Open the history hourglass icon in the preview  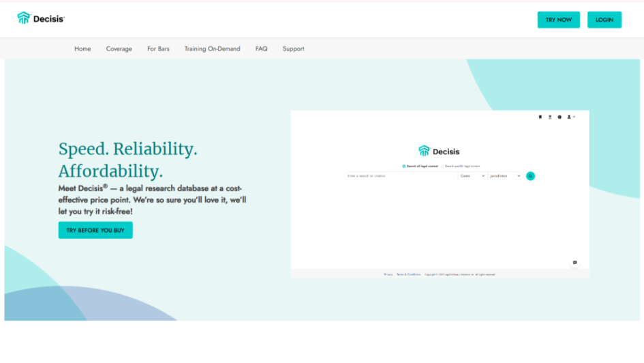tap(550, 117)
